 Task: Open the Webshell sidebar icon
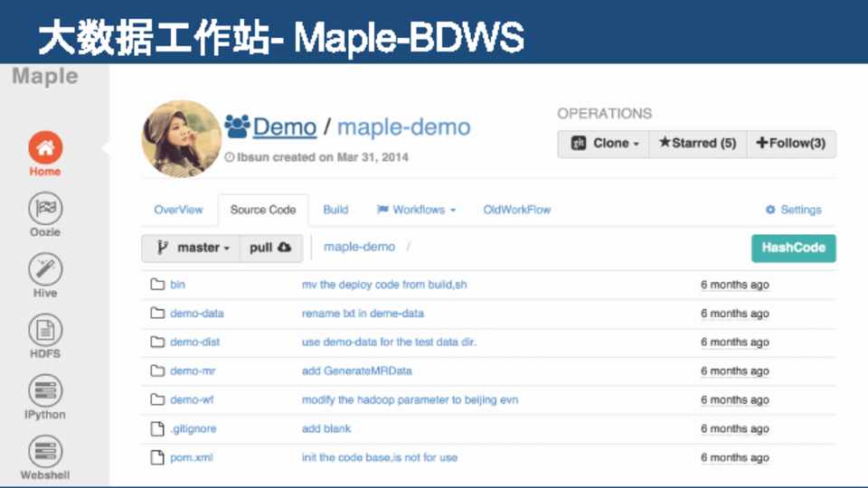[x=44, y=452]
